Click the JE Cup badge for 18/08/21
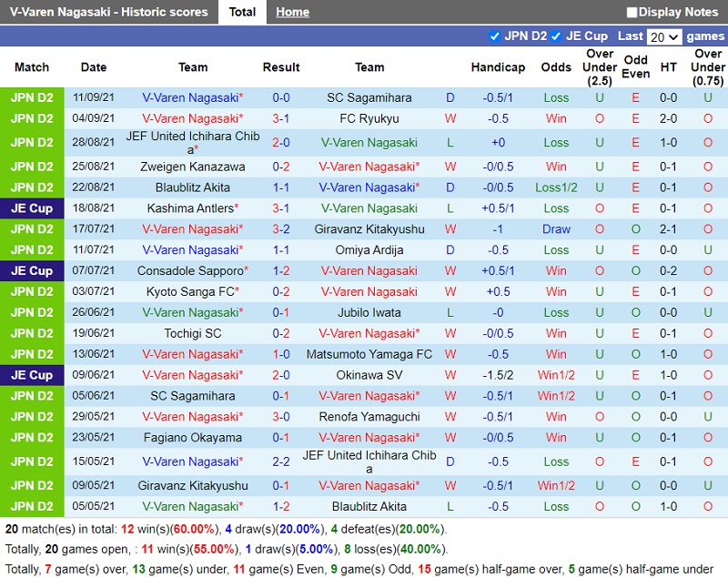Viewport: 728px width, 578px height. tap(32, 208)
